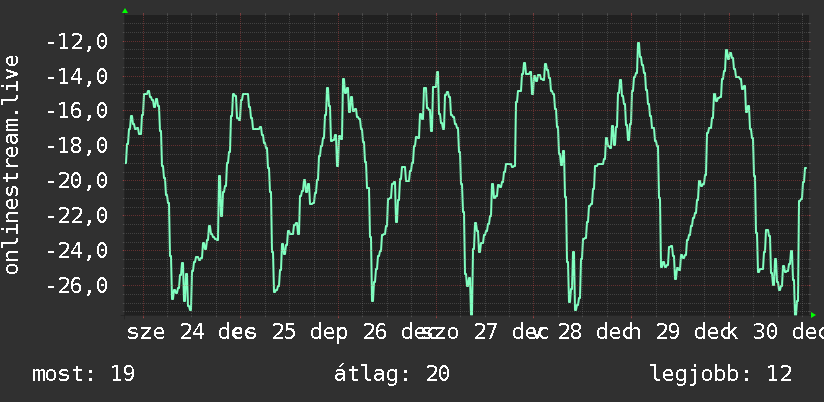The width and height of the screenshot is (824, 402).
Task: Select the -24,0 axis label
Action: (77, 251)
